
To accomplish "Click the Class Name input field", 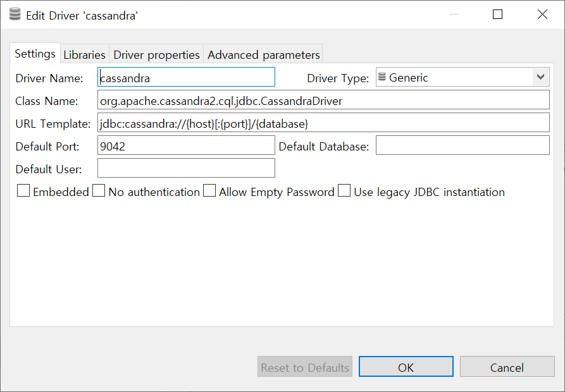I will coord(323,100).
